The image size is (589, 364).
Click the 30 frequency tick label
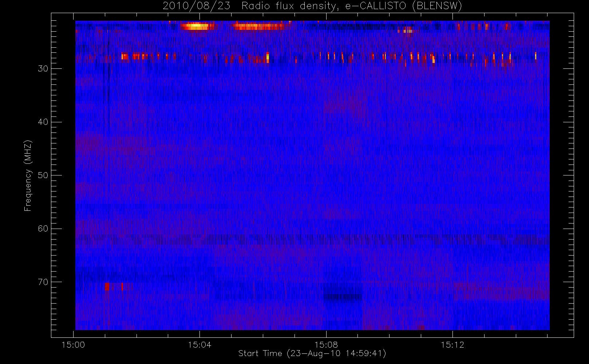43,69
